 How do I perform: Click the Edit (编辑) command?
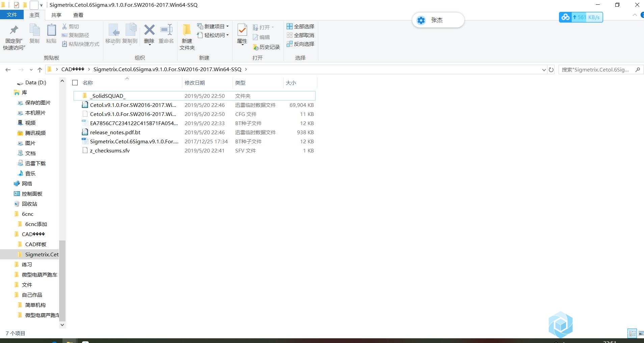coord(261,37)
